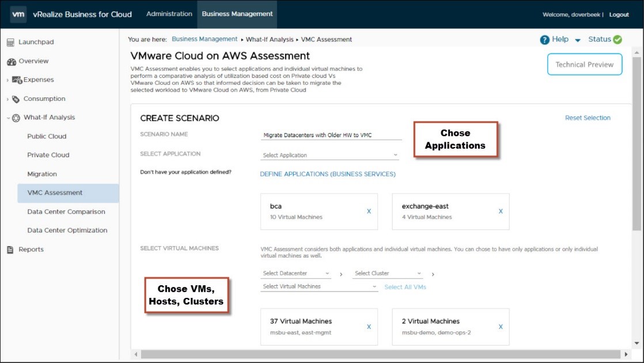
Task: Click the Scenario Name input field
Action: coord(331,135)
